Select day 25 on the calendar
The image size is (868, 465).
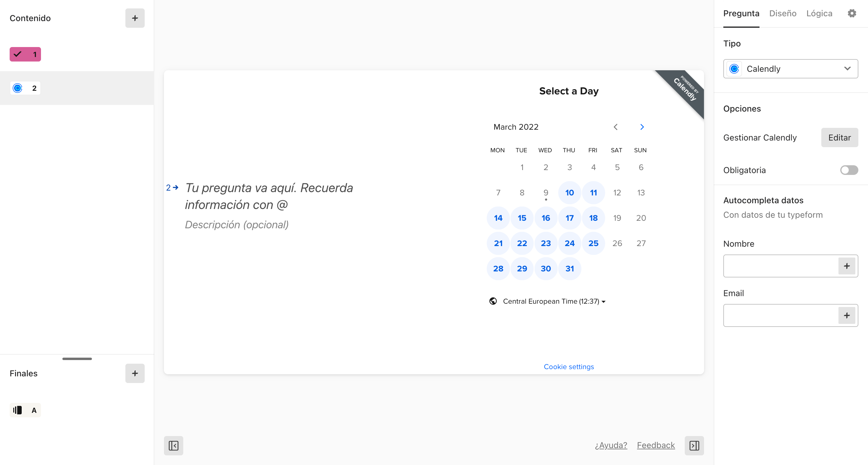pos(593,243)
